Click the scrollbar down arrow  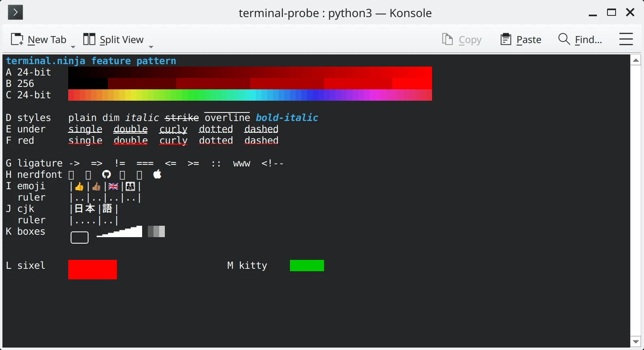point(636,342)
